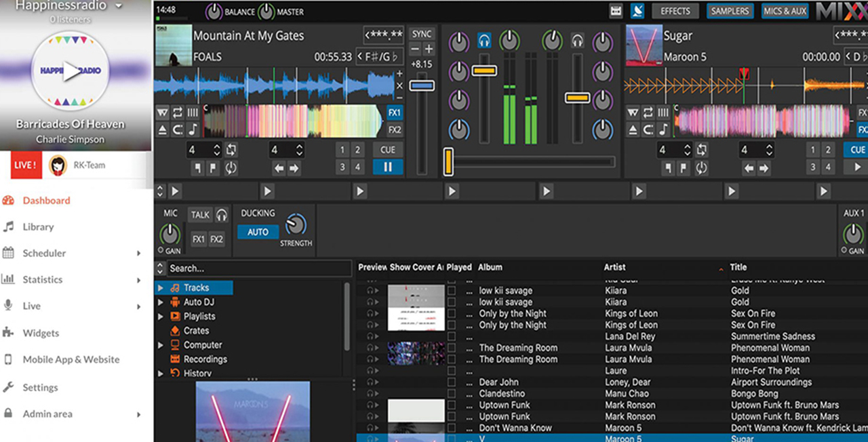This screenshot has height=442, width=868.
Task: Toggle quantize magnet icon on Maroon 5 deck
Action: (x=649, y=129)
